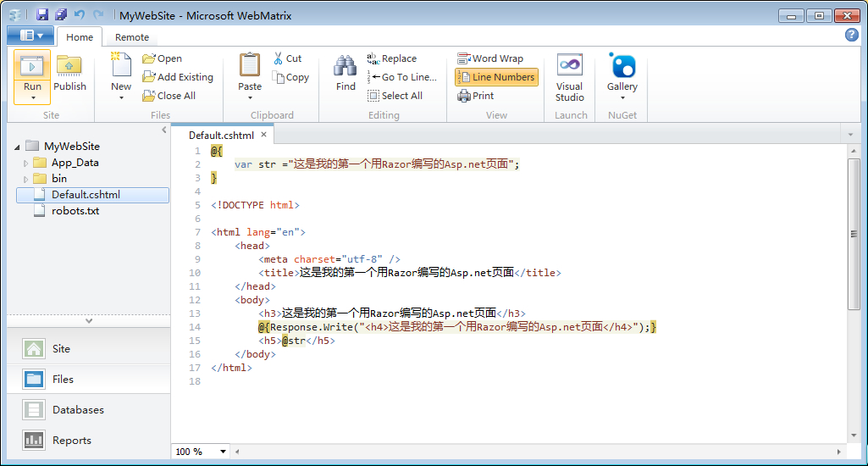Screen dimensions: 868x466
Task: Click the vertical scrollbar thumb
Action: click(854, 234)
